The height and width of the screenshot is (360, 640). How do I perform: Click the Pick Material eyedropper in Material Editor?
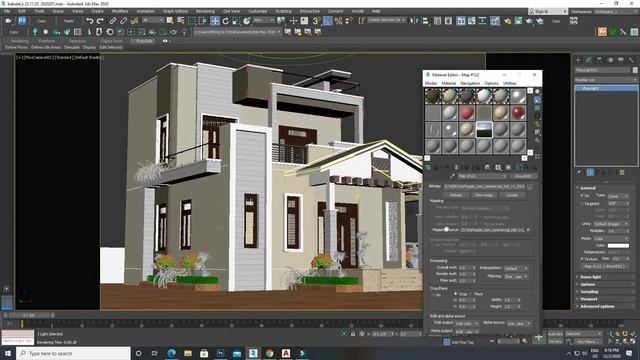[452, 176]
